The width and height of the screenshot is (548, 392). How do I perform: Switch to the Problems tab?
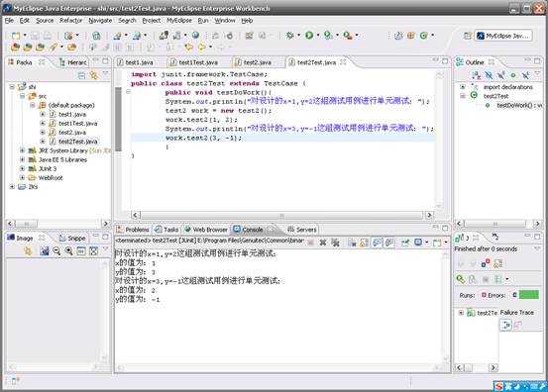[x=133, y=230]
